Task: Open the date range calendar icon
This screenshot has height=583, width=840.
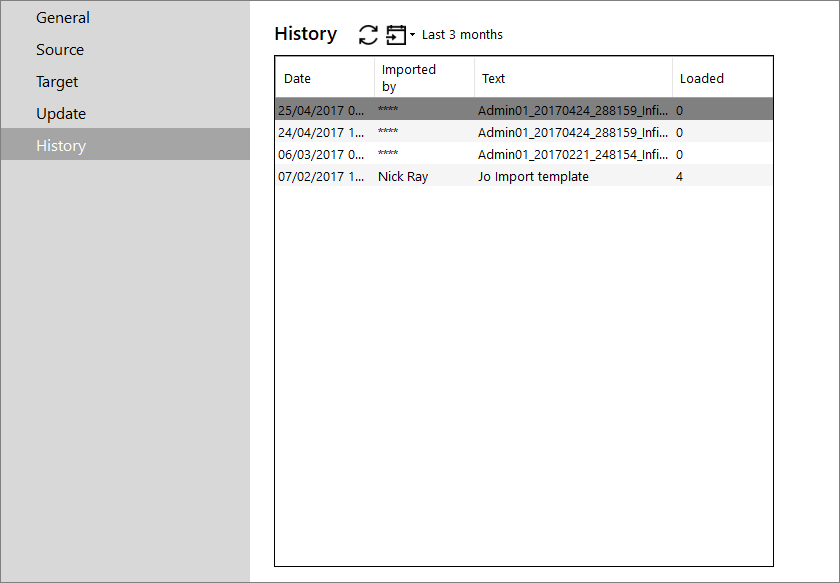Action: point(396,35)
